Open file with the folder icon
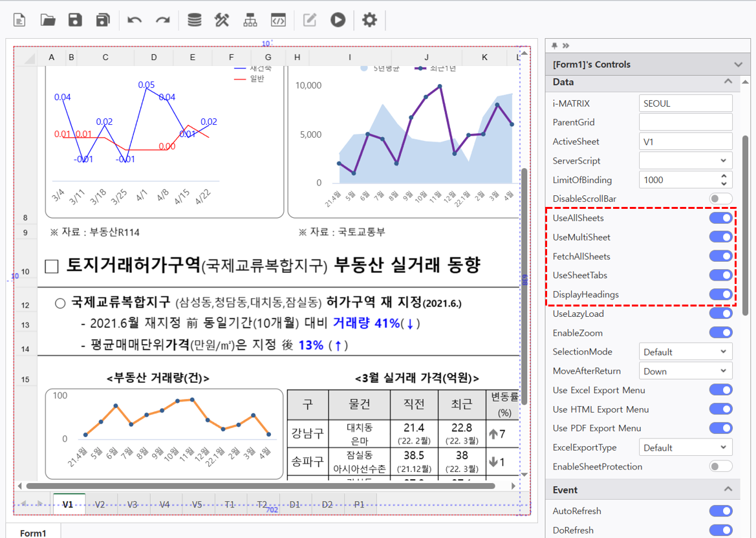 (48, 20)
